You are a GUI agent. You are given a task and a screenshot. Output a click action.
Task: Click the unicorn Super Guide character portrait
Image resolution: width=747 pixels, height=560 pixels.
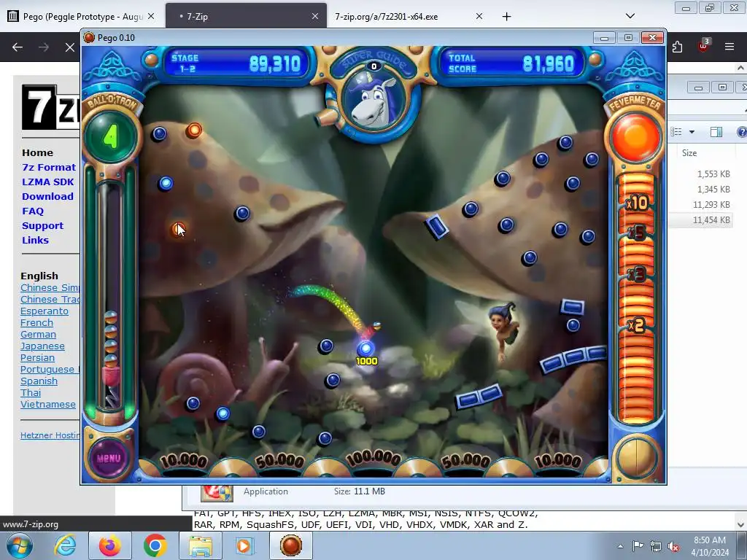click(374, 101)
